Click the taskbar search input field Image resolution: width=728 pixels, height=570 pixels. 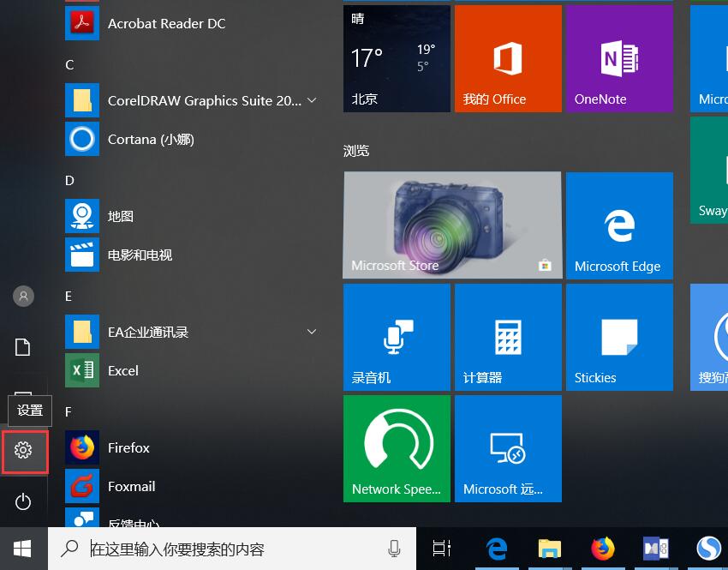tap(232, 549)
